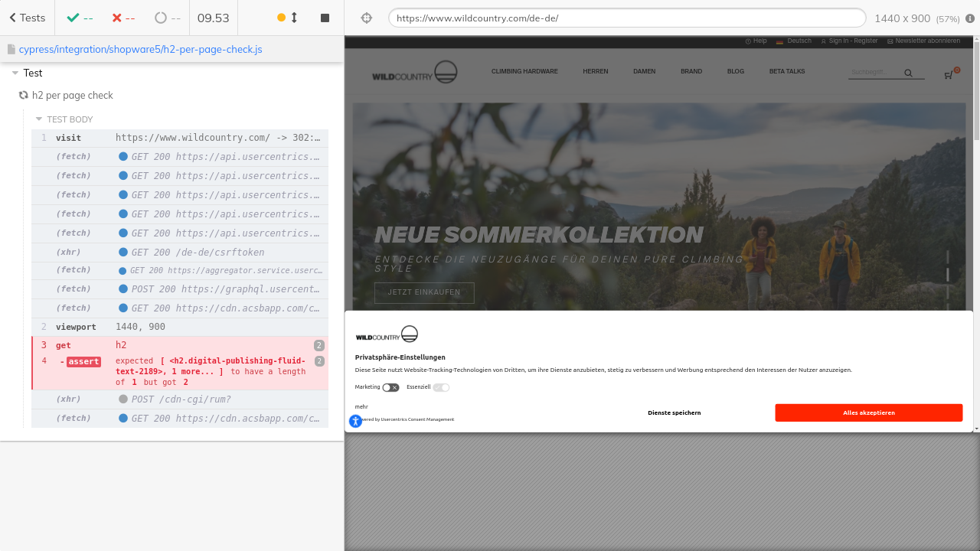The height and width of the screenshot is (551, 980).
Task: Click the shopping cart icon
Action: (949, 74)
